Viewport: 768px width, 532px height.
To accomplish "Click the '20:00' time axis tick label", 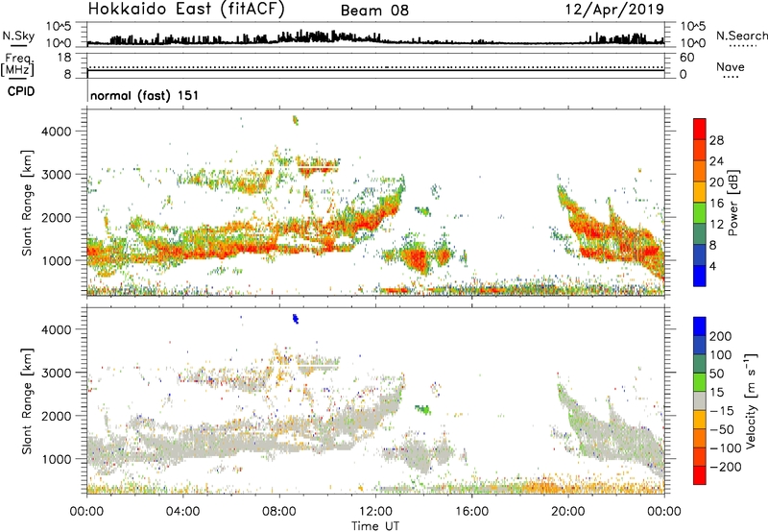I will [568, 512].
